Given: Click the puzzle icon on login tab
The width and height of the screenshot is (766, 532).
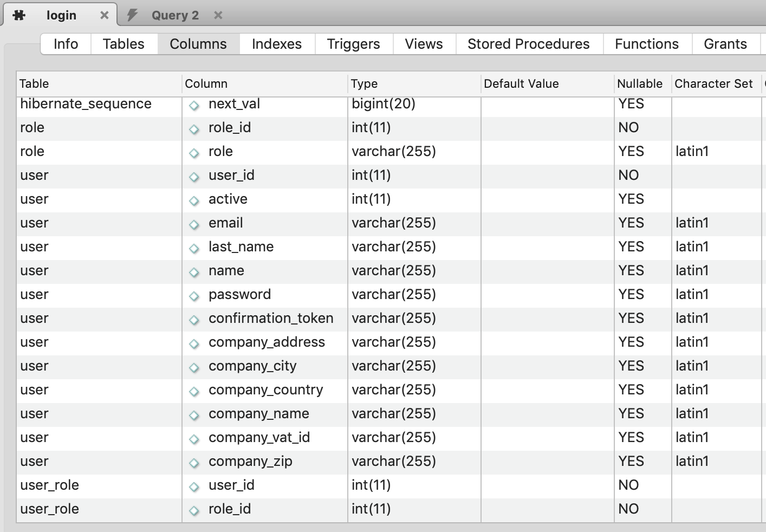Looking at the screenshot, I should point(20,15).
